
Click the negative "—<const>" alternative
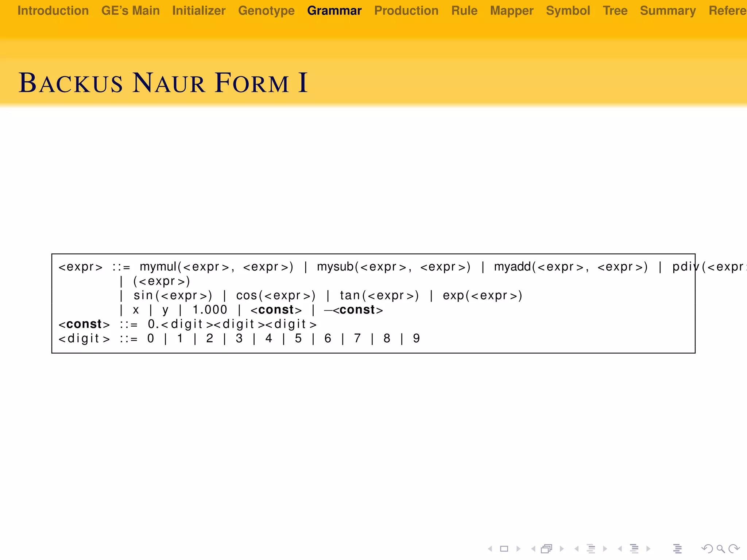(353, 310)
